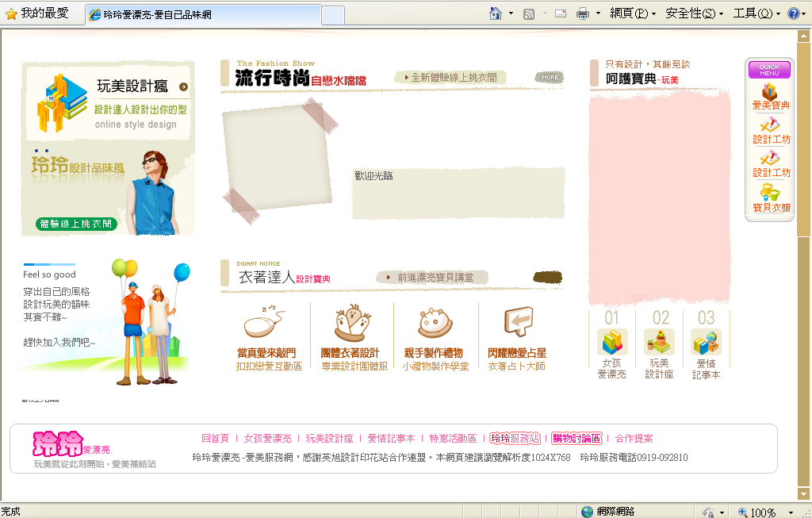Expand the 安全性(S) dropdown menu
This screenshot has width=812, height=518.
(694, 13)
